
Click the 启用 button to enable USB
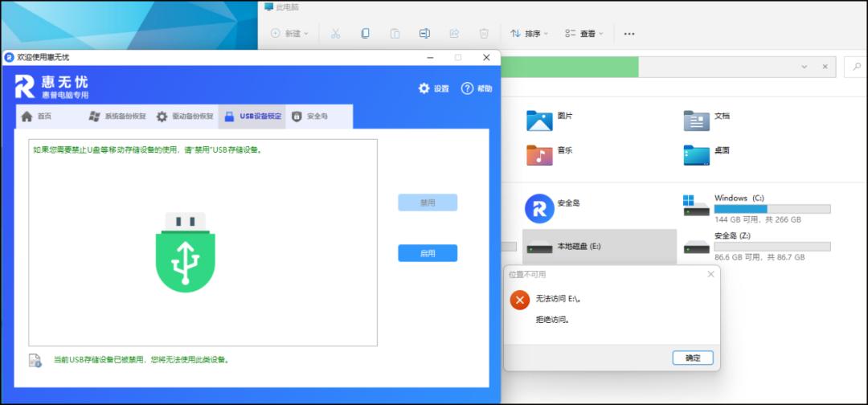click(428, 253)
